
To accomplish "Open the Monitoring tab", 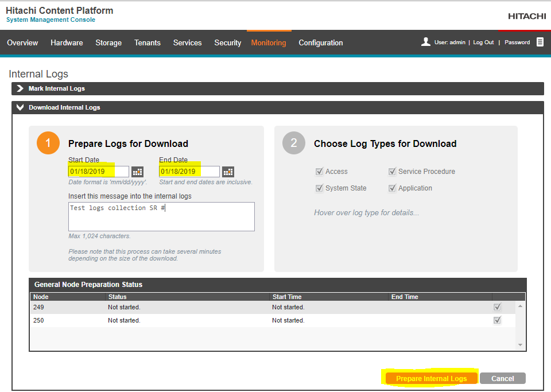I will 268,43.
